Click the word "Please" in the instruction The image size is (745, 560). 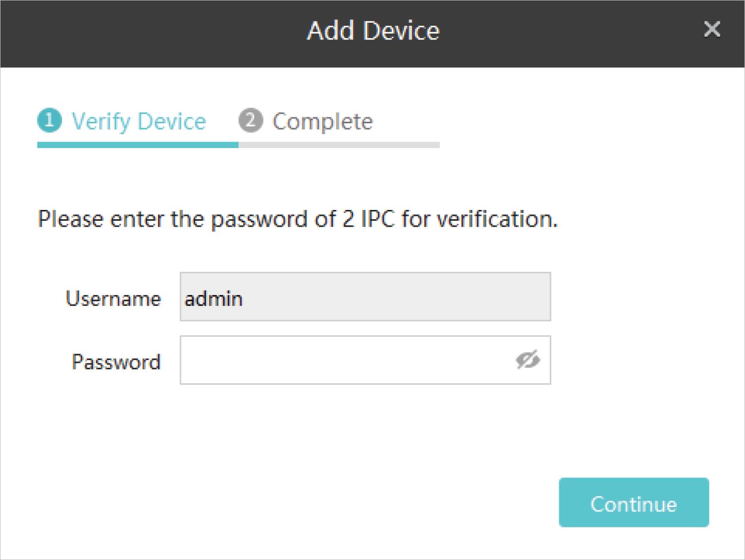[x=70, y=219]
